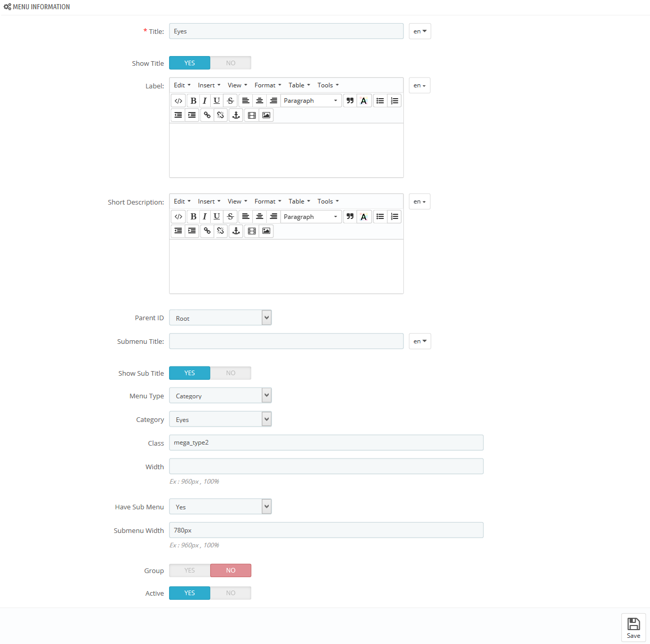Insert bullet list in Label editor

pos(380,101)
